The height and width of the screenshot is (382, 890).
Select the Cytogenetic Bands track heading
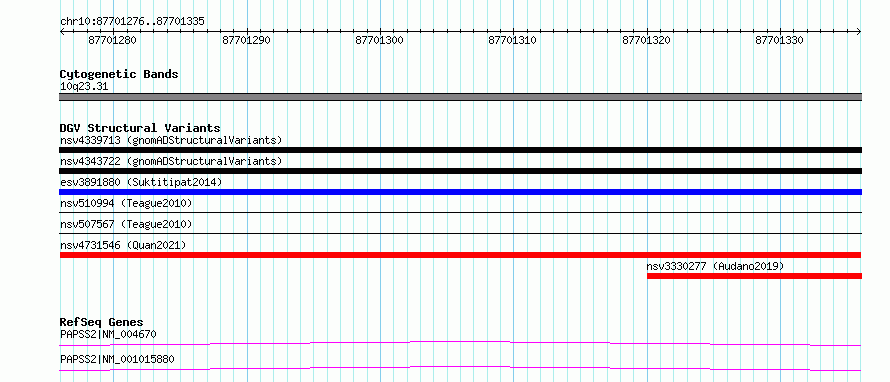pos(119,74)
